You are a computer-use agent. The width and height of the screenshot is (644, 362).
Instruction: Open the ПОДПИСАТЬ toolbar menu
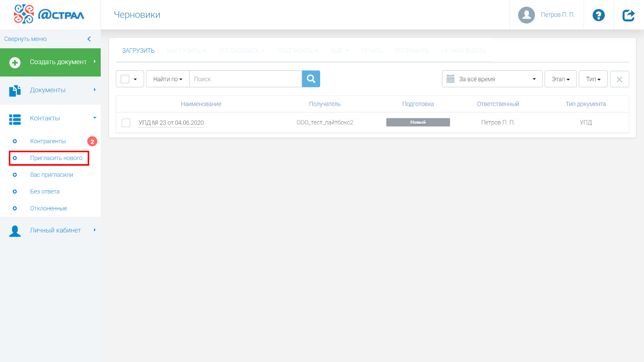[297, 51]
